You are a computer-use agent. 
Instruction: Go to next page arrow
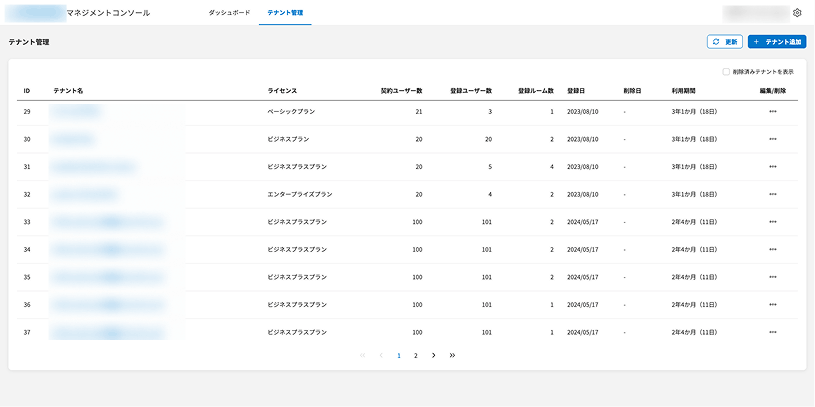tap(433, 356)
